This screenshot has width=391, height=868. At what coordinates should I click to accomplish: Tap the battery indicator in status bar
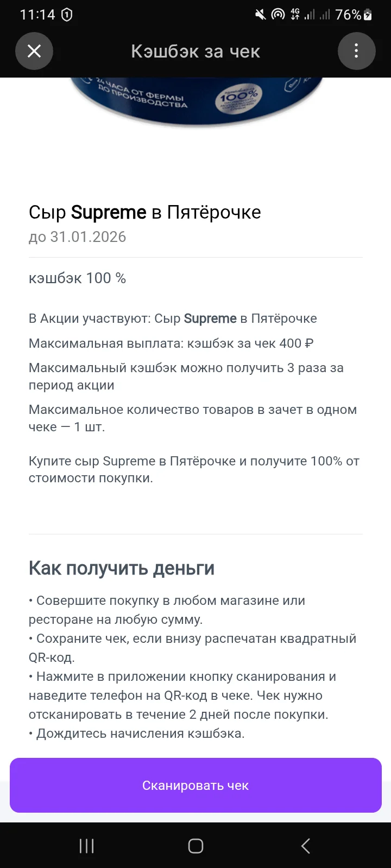tap(368, 15)
